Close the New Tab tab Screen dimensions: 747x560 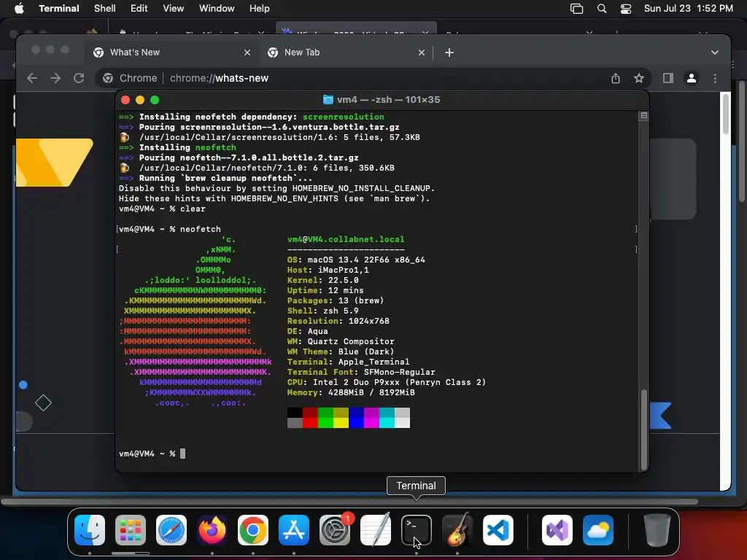pos(421,52)
